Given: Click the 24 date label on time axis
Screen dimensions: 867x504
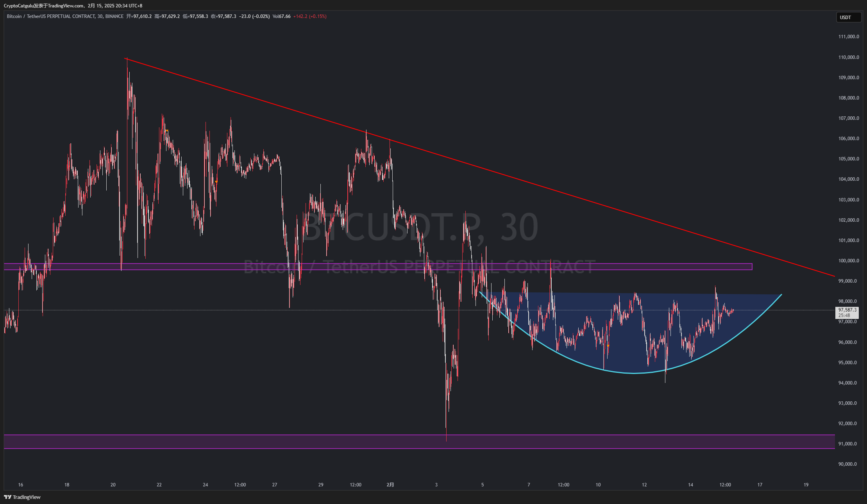Looking at the screenshot, I should pyautogui.click(x=206, y=484).
